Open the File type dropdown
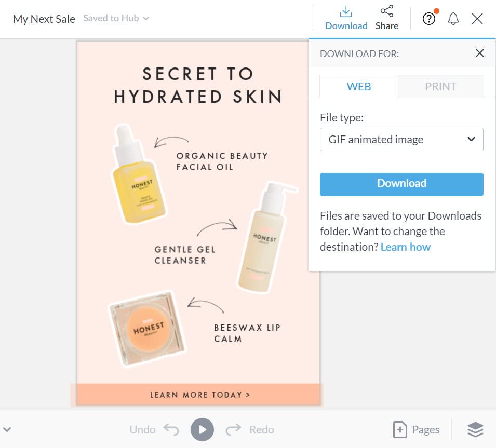The height and width of the screenshot is (448, 496). pyautogui.click(x=401, y=140)
